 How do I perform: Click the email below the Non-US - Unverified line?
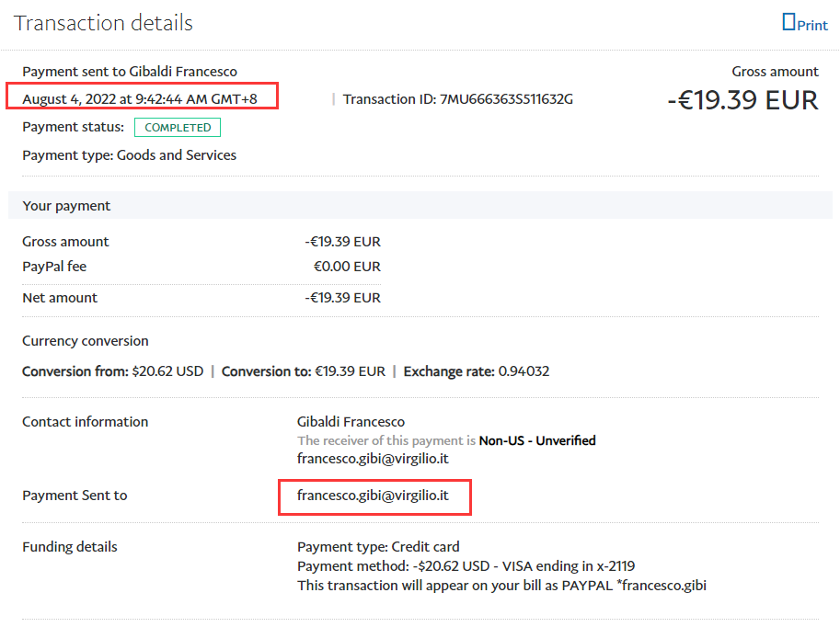(x=373, y=458)
